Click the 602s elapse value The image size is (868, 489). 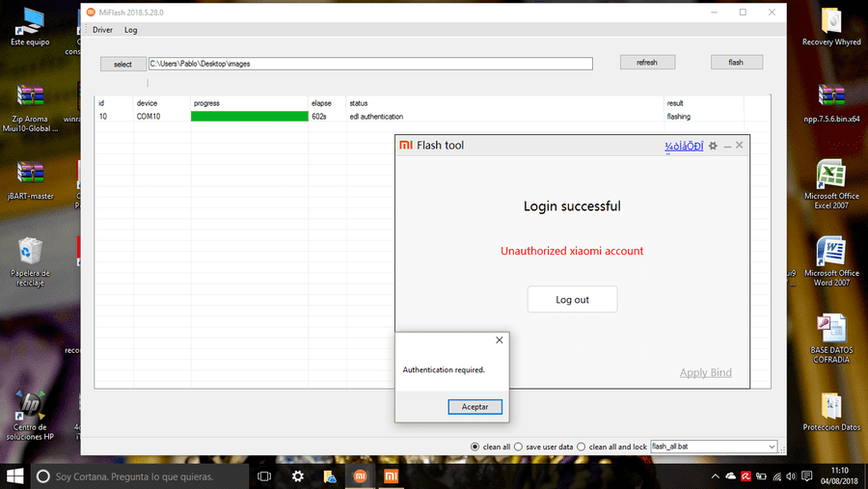coord(319,117)
